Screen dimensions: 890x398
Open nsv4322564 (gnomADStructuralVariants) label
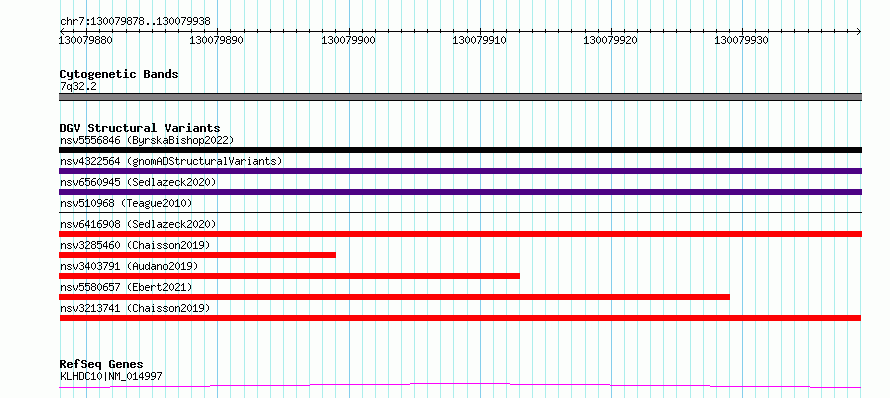171,161
